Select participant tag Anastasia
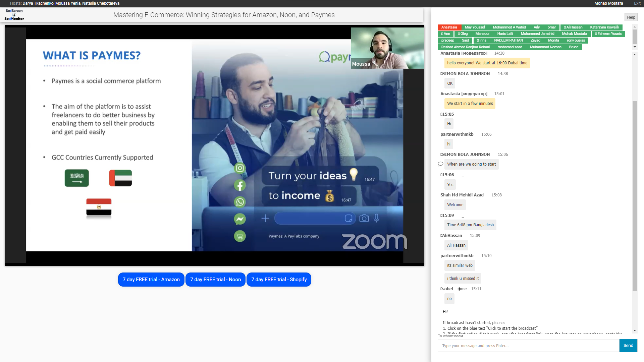Screen dimensions: 644x362 tap(449, 27)
